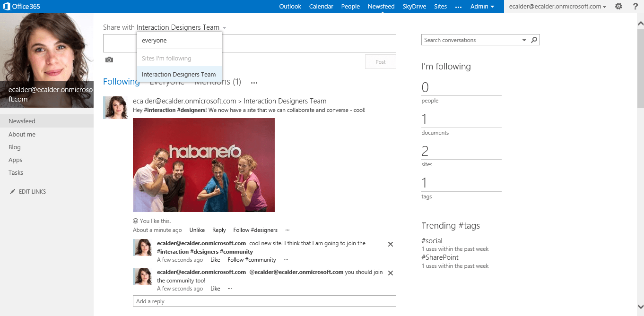Go to Outlook
The image size is (644, 316).
tap(290, 7)
